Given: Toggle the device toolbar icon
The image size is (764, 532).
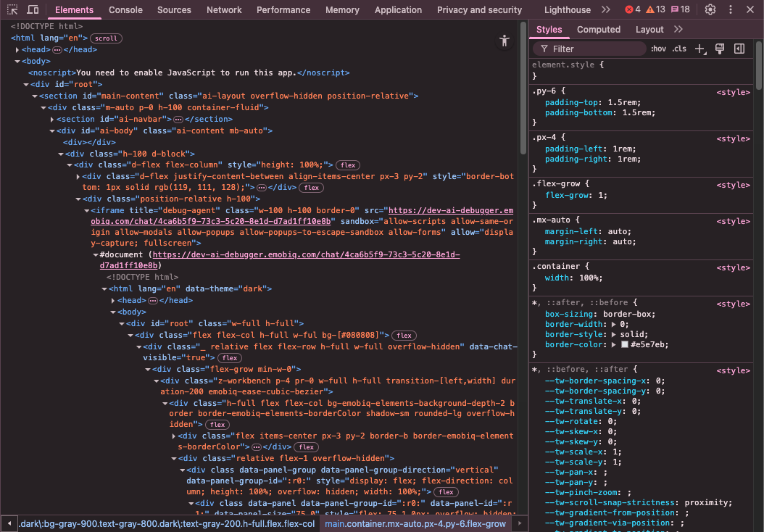Looking at the screenshot, I should [33, 10].
